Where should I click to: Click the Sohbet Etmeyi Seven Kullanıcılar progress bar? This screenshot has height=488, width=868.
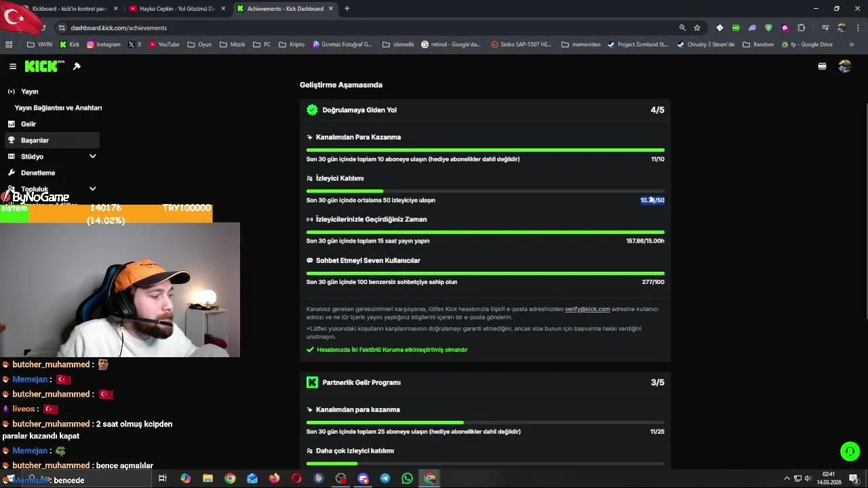[x=486, y=273]
